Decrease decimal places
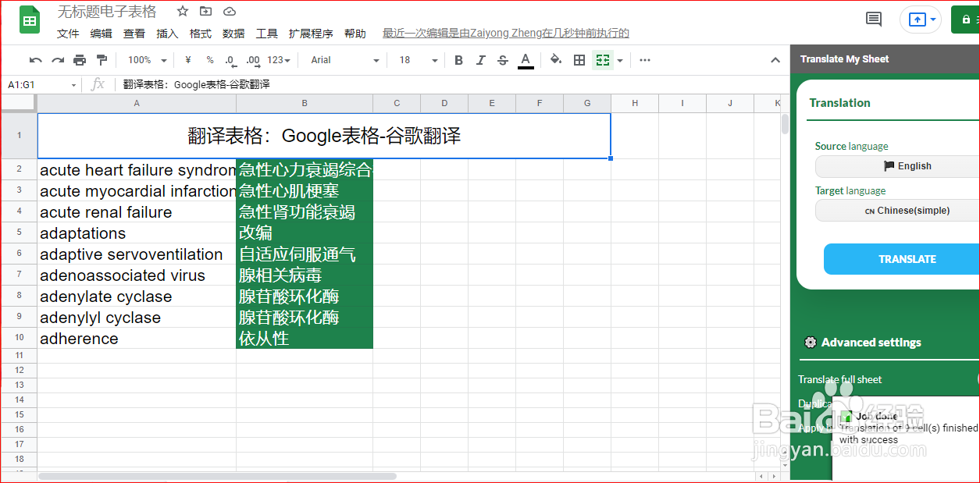The image size is (980, 483). point(230,60)
